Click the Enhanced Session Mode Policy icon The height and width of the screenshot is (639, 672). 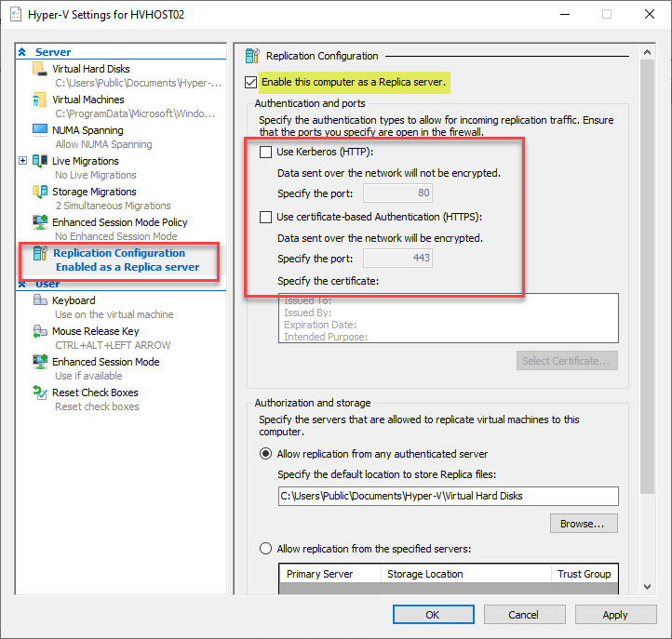click(x=40, y=222)
